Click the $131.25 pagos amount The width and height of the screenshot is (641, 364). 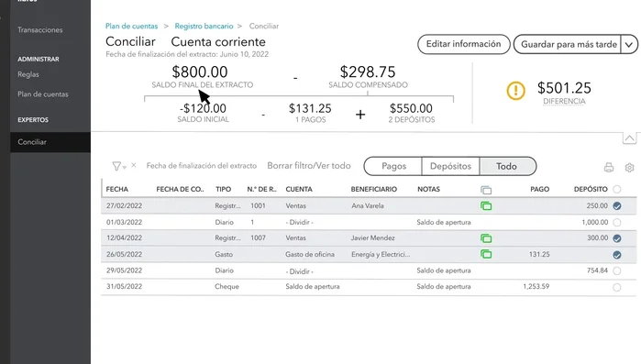pos(310,109)
